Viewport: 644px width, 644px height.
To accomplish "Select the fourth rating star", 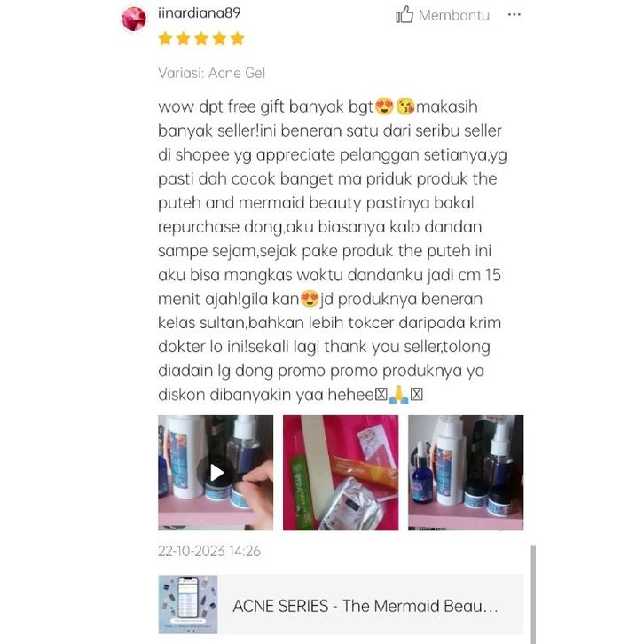I will tap(219, 39).
